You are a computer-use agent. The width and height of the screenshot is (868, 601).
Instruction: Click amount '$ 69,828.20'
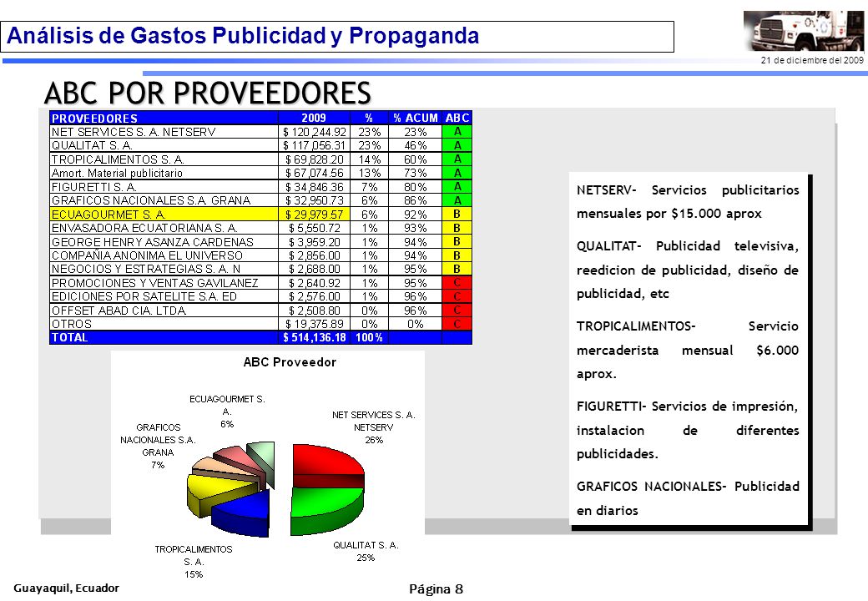[314, 159]
